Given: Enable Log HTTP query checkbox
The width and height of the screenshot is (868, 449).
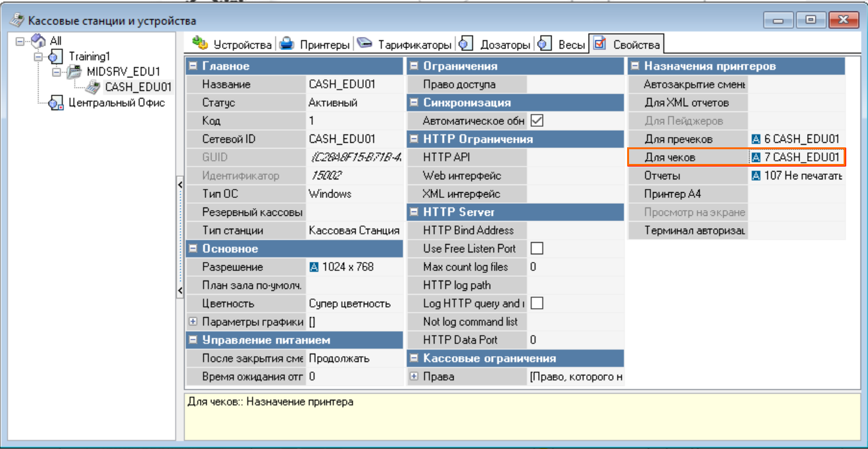Looking at the screenshot, I should coord(537,304).
